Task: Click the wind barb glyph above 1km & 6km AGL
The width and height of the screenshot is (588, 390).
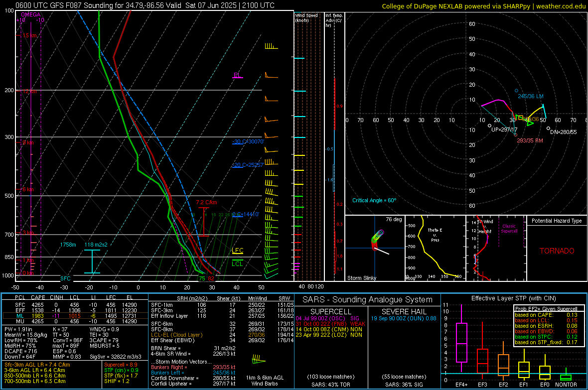Action: [x=259, y=359]
